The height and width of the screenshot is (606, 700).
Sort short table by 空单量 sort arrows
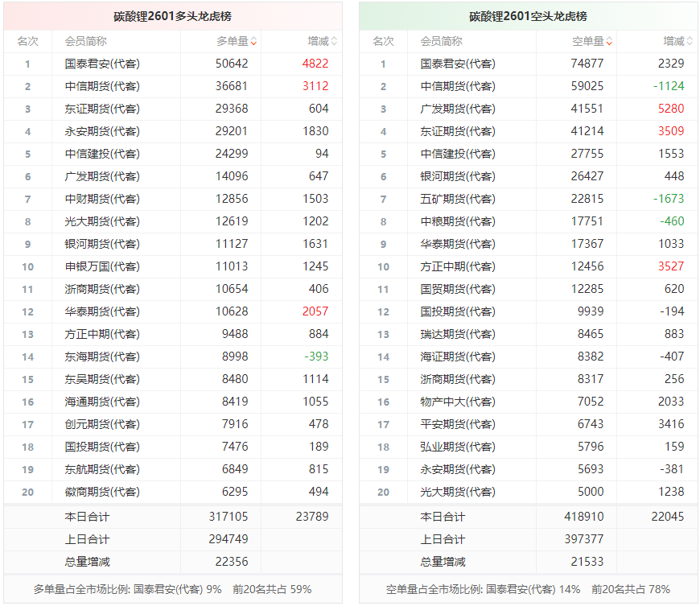[609, 42]
